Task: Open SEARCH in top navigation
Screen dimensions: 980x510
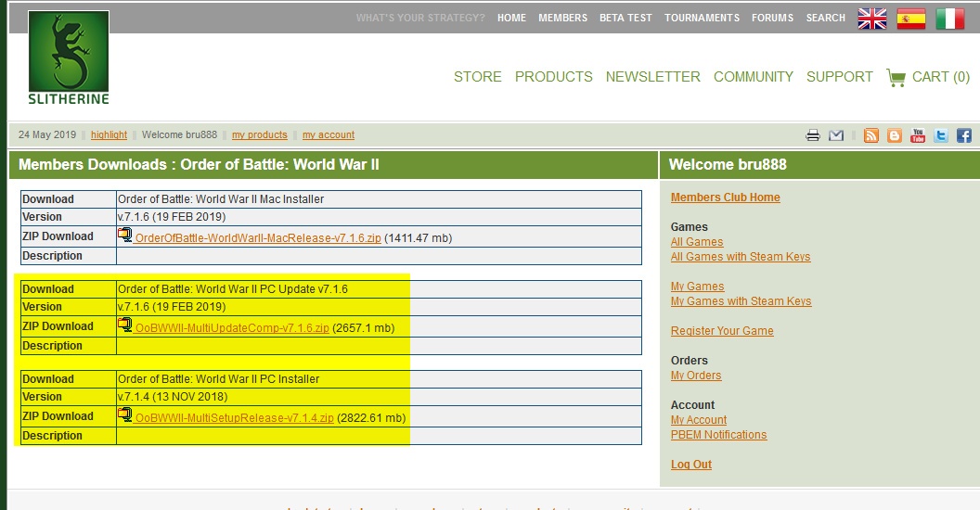Action: point(826,19)
